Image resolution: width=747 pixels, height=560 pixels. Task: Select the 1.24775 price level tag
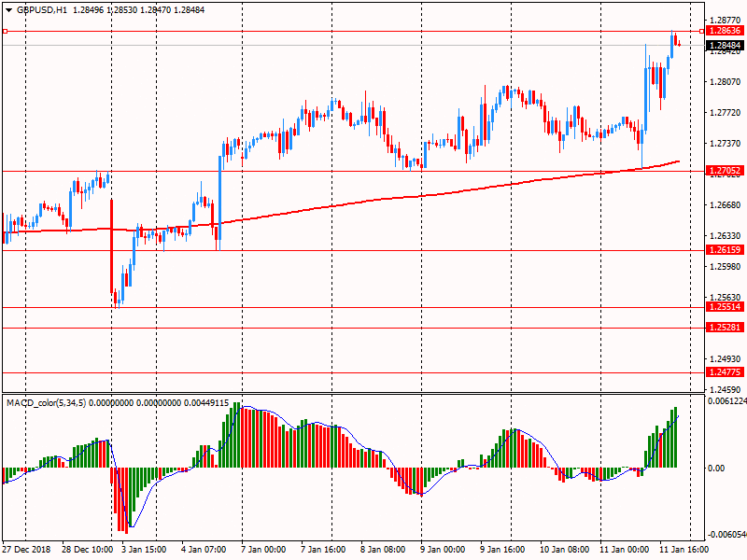(725, 372)
